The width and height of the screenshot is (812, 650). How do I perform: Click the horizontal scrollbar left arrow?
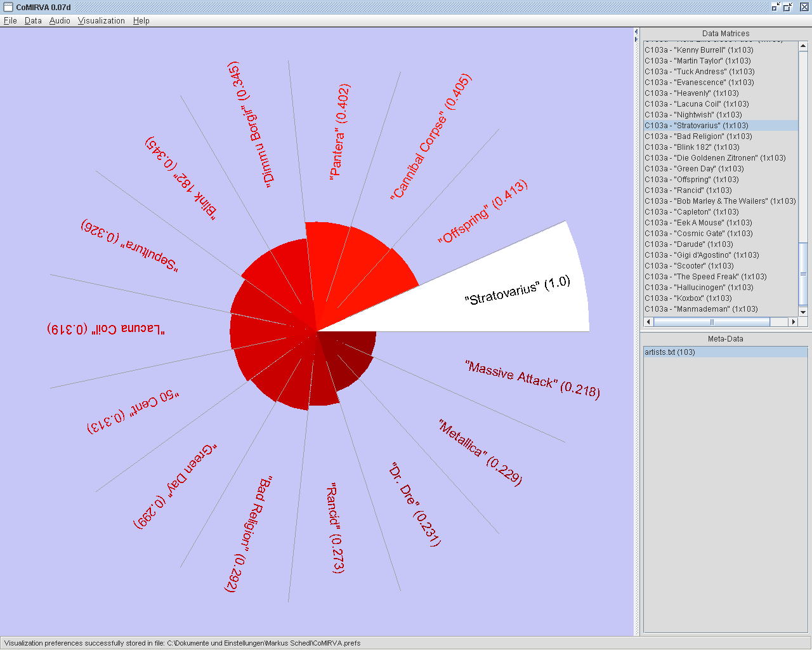[648, 322]
